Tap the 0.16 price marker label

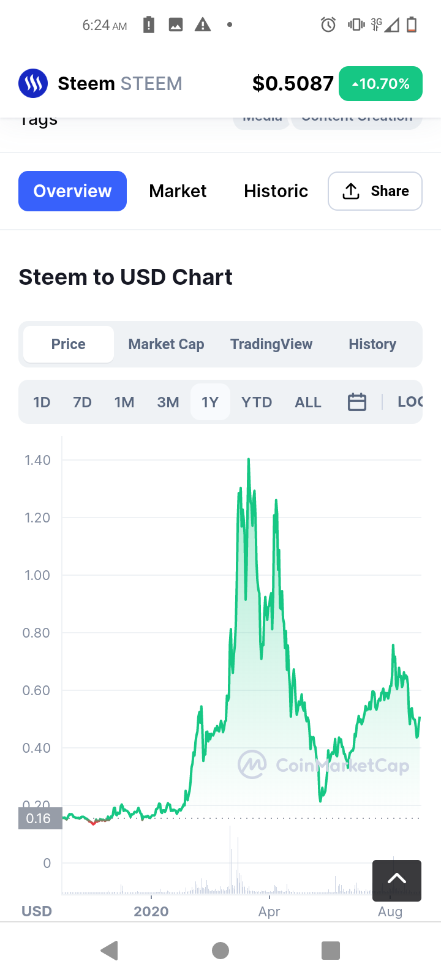[x=40, y=818]
